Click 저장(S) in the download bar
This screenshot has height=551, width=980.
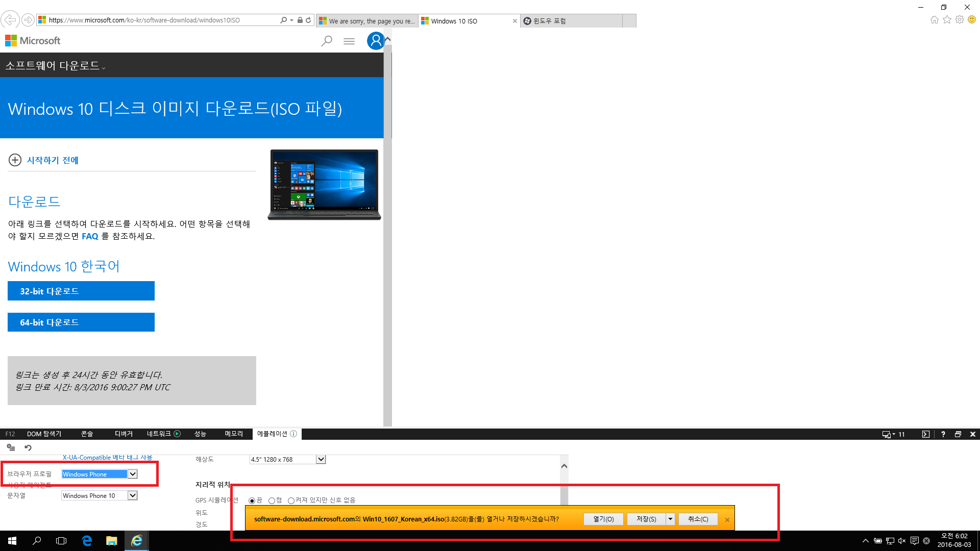646,519
